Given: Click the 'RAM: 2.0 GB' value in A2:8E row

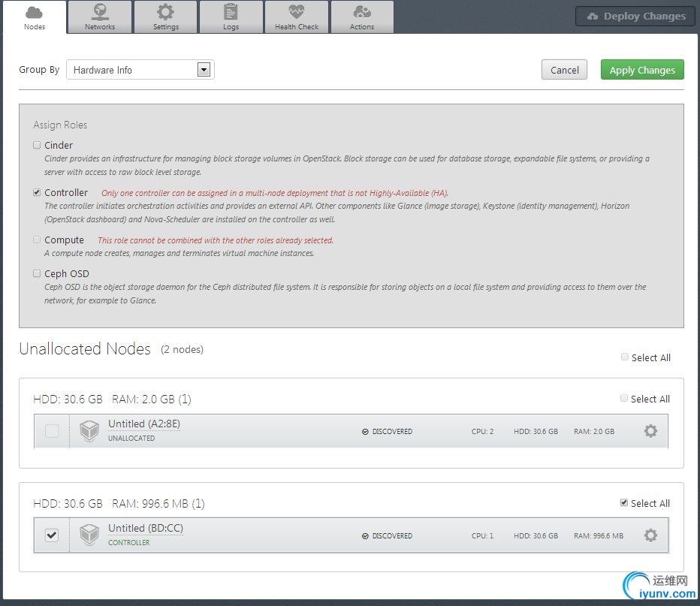Looking at the screenshot, I should [594, 432].
